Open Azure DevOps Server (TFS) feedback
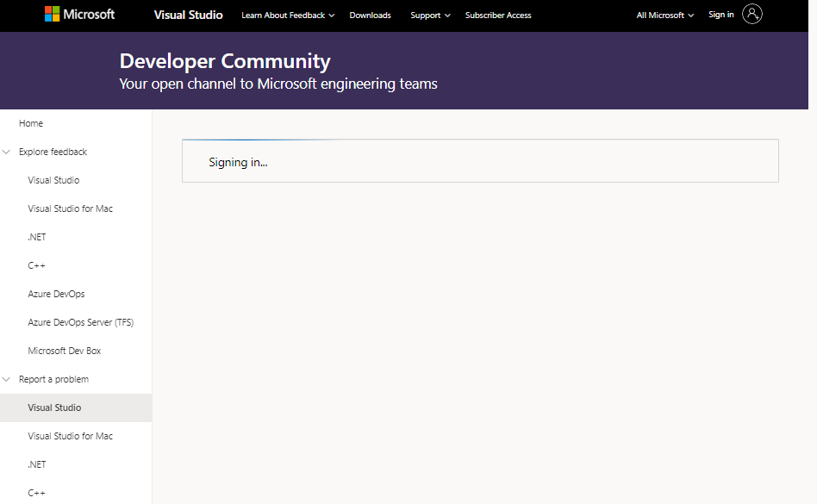Viewport: 817px width, 504px height. coord(81,322)
